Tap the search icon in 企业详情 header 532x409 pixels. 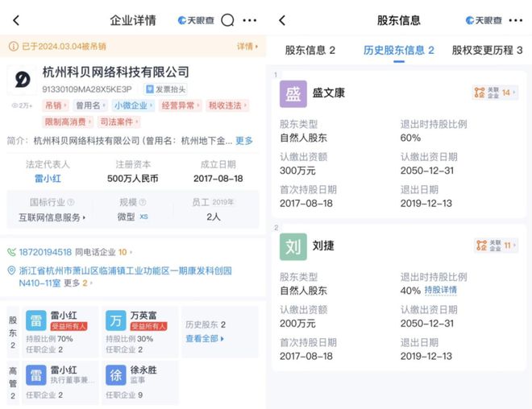(x=227, y=20)
